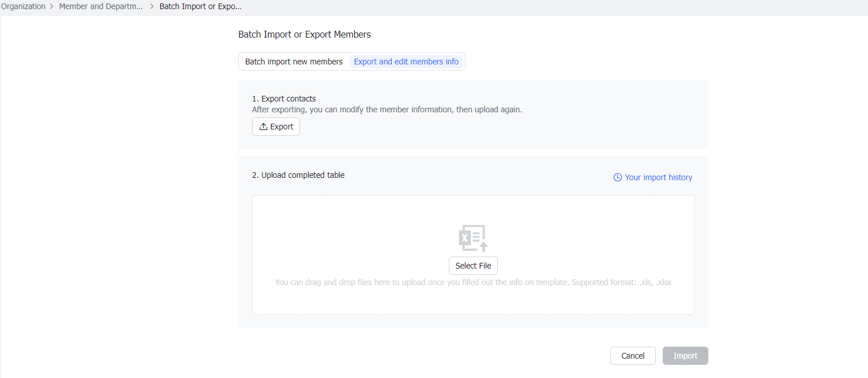Switch to the Batch import new members tab

pos(294,61)
